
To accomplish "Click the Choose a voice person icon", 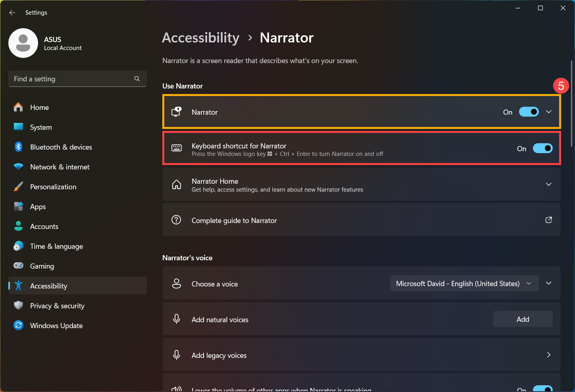I will pyautogui.click(x=177, y=283).
